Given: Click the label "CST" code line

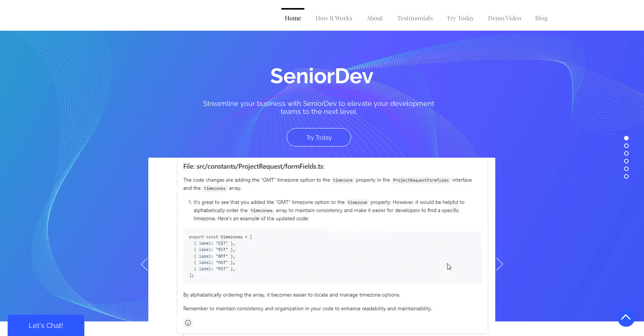Looking at the screenshot, I should [214, 243].
